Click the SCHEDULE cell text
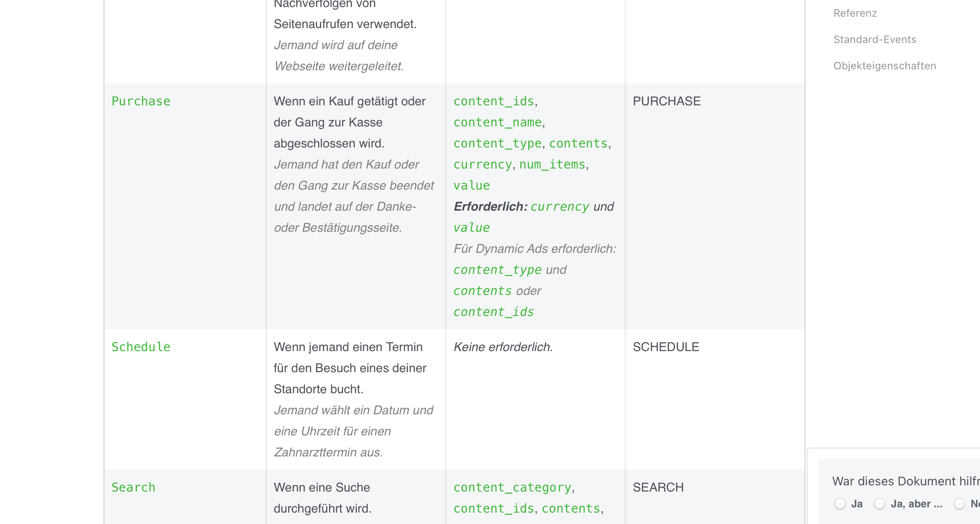The image size is (980, 524). (x=666, y=347)
